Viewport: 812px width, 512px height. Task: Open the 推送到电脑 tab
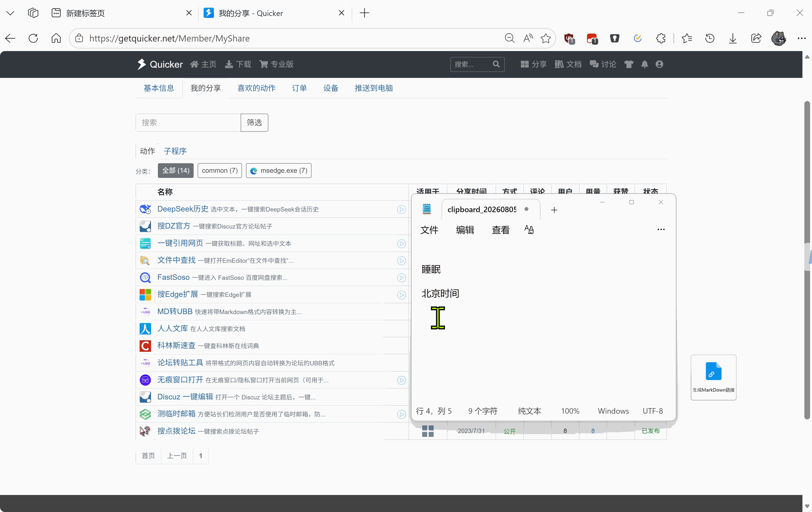tap(374, 88)
